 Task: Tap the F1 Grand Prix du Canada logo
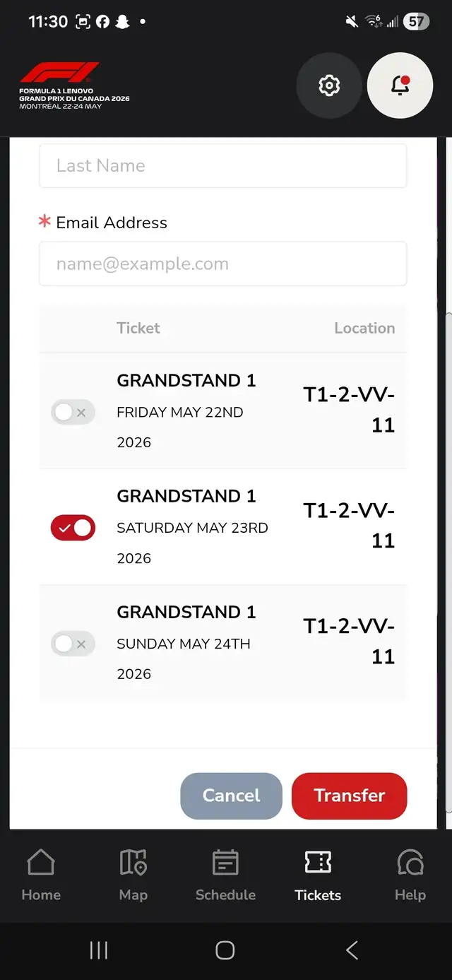point(74,85)
